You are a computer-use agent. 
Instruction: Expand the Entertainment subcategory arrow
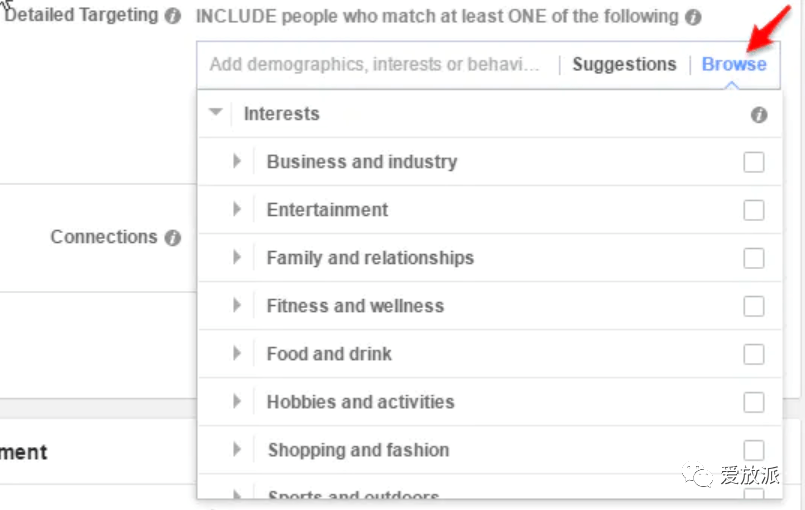(237, 209)
